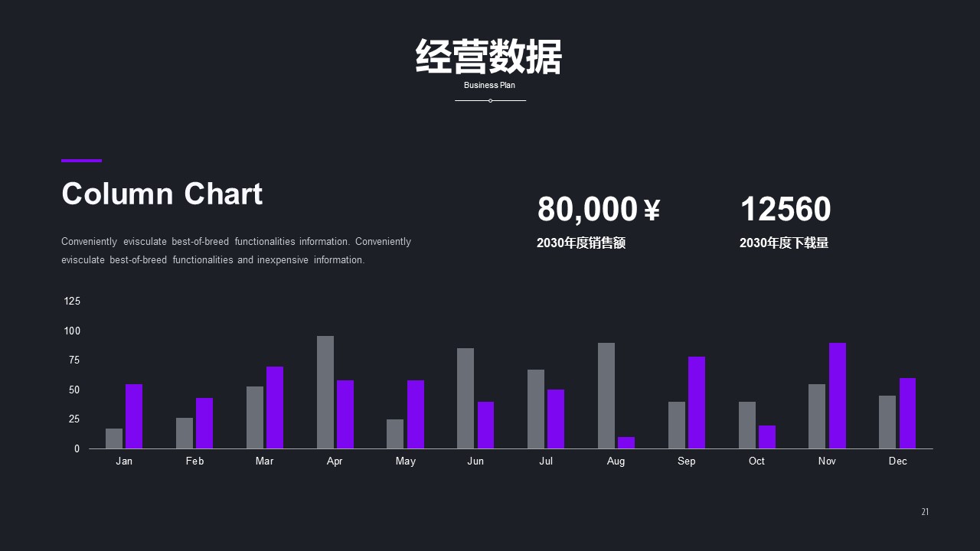The image size is (980, 551).
Task: Click the Sep axis label
Action: 686,461
